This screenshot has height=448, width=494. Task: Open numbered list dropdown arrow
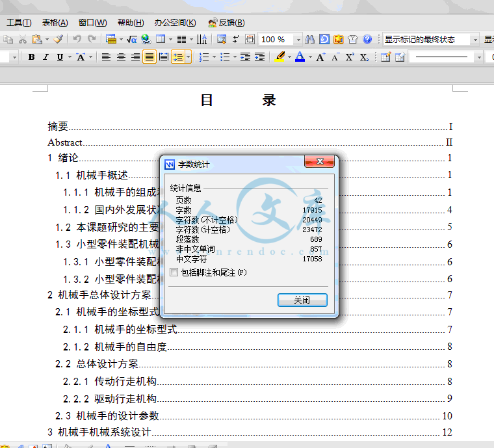pos(214,57)
